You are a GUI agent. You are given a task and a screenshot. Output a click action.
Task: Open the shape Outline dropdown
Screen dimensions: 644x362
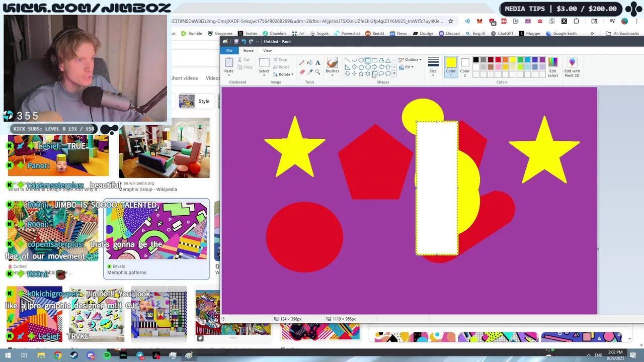410,60
